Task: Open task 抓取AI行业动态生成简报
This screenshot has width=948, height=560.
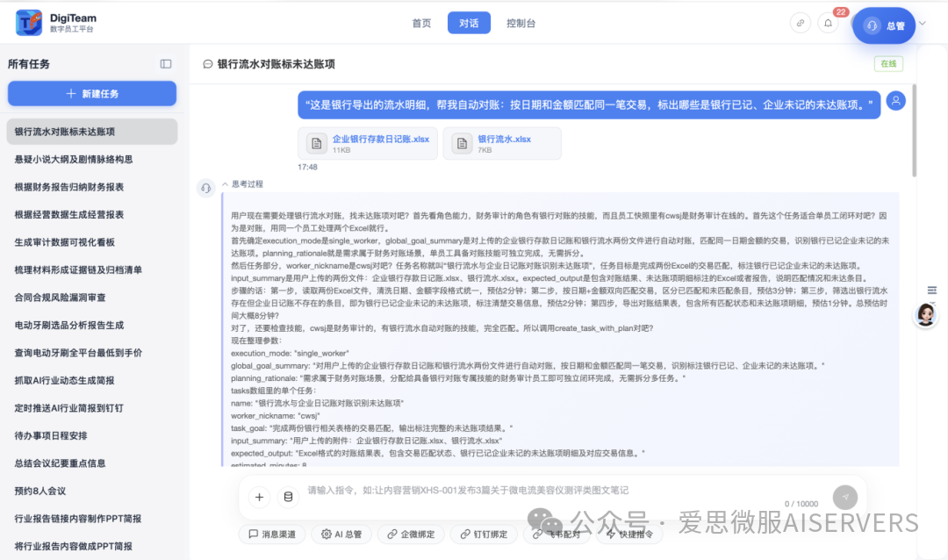Action: pyautogui.click(x=92, y=380)
